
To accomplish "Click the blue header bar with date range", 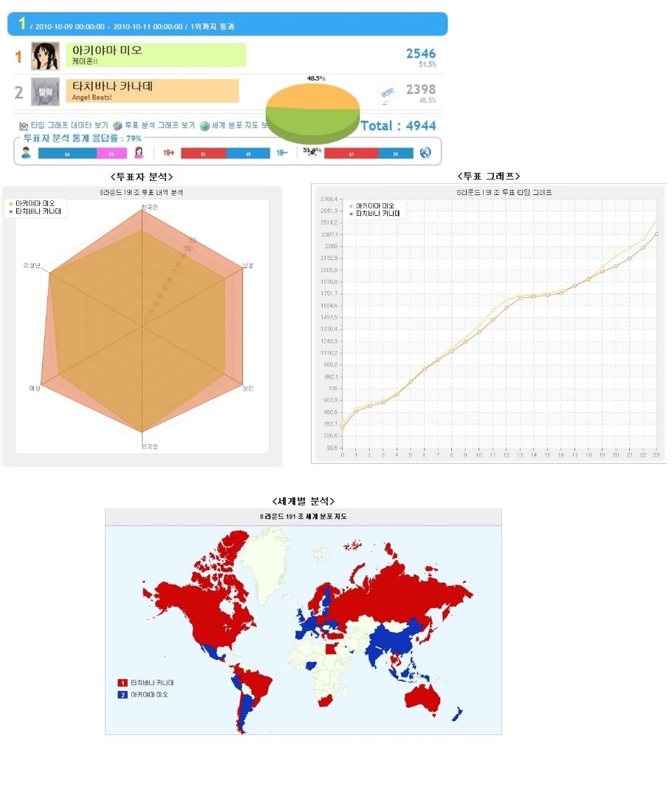I will (227, 24).
